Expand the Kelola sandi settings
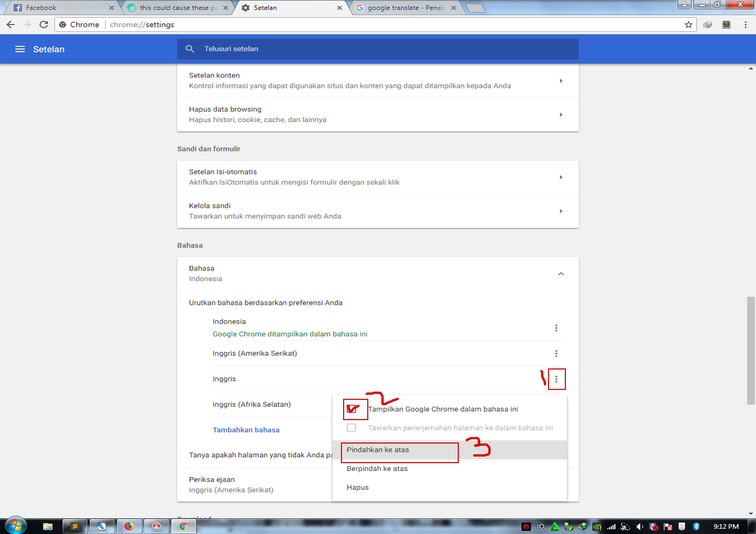Image resolution: width=756 pixels, height=534 pixels. point(561,211)
